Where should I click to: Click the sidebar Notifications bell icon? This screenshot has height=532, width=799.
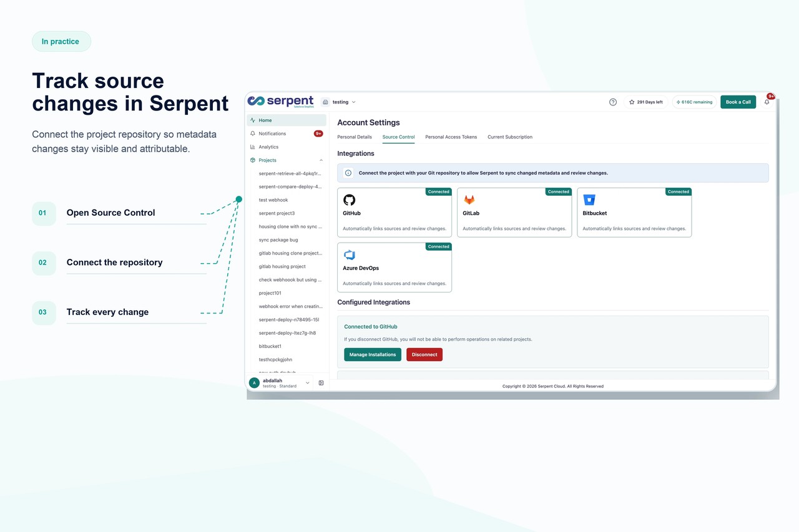coord(253,133)
